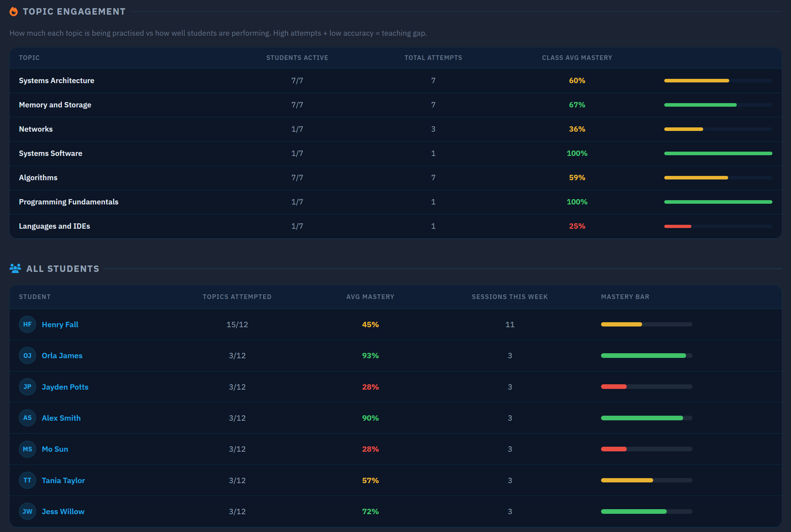Click the MS avatar badge

27,449
